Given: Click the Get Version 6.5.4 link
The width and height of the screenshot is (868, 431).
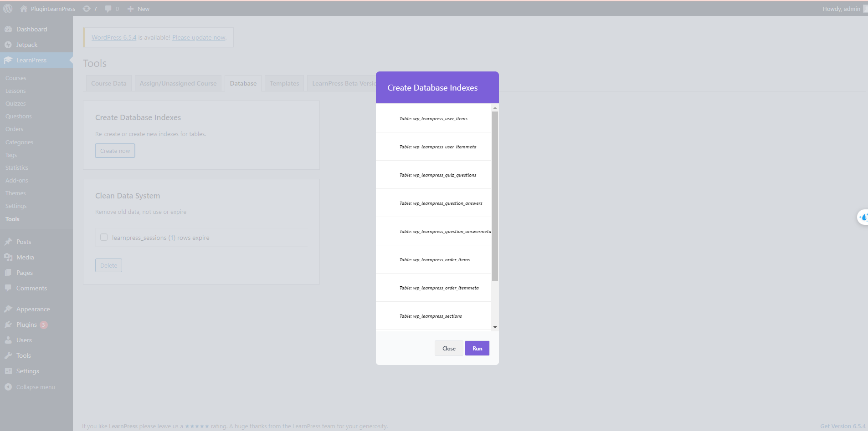Looking at the screenshot, I should pyautogui.click(x=843, y=426).
